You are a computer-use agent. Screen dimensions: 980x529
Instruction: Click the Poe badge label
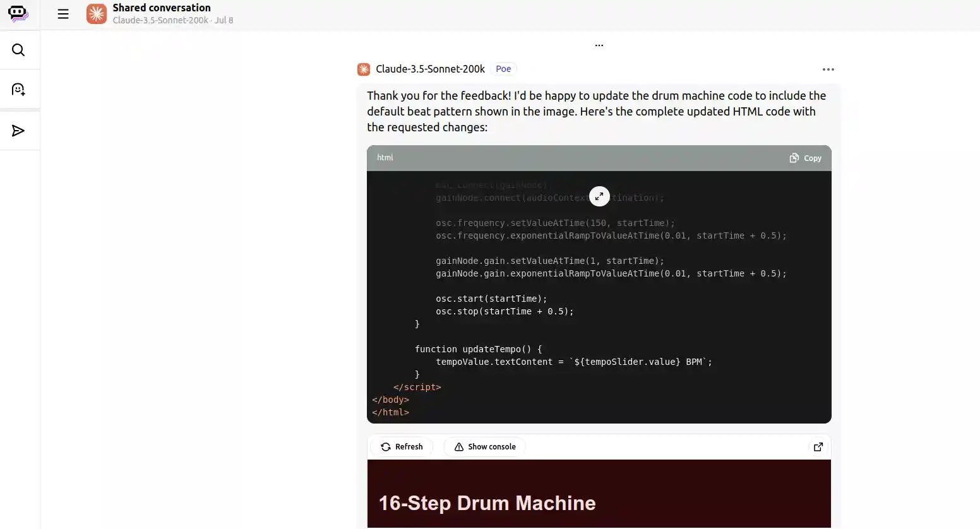[x=503, y=69]
